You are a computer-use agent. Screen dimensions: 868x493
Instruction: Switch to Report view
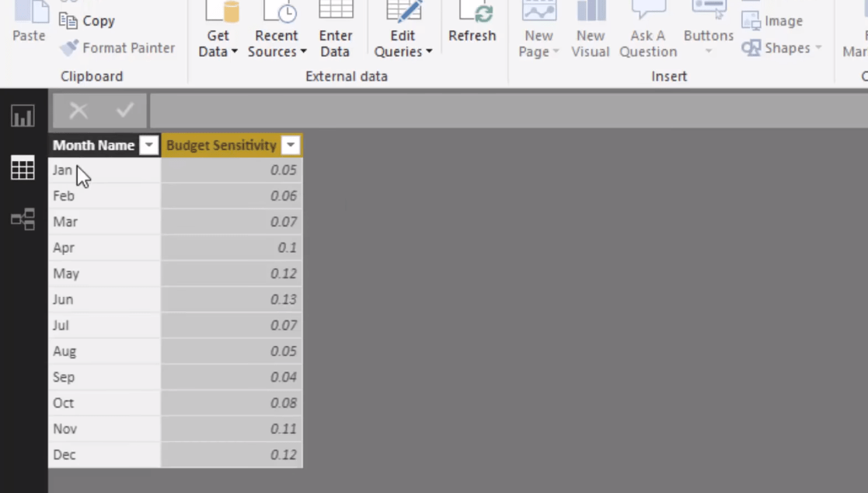pos(23,116)
